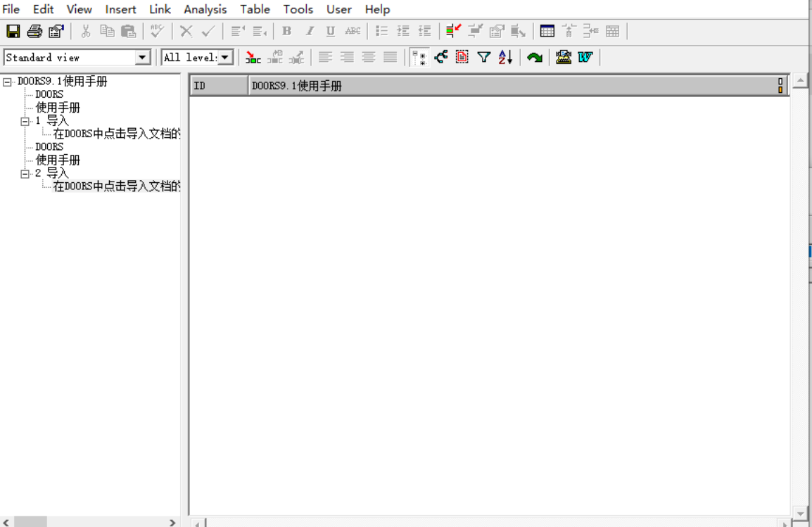The width and height of the screenshot is (812, 527).
Task: Open the Tools menu
Action: click(298, 9)
